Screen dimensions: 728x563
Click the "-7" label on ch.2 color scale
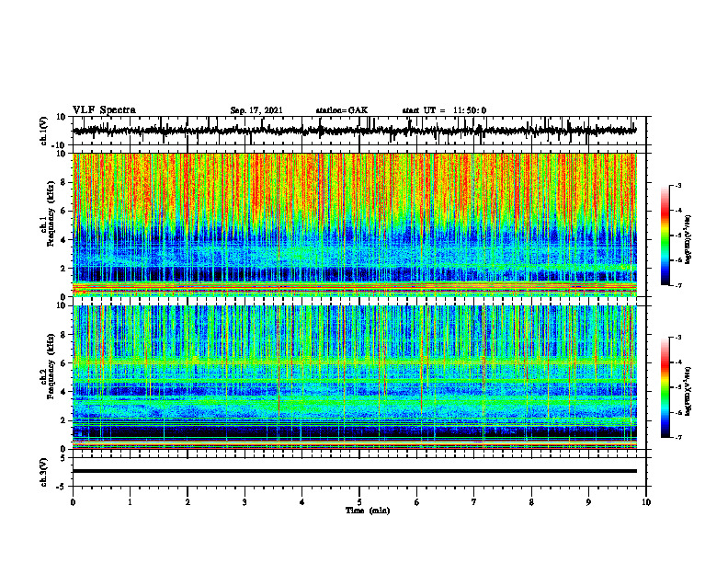tap(677, 437)
